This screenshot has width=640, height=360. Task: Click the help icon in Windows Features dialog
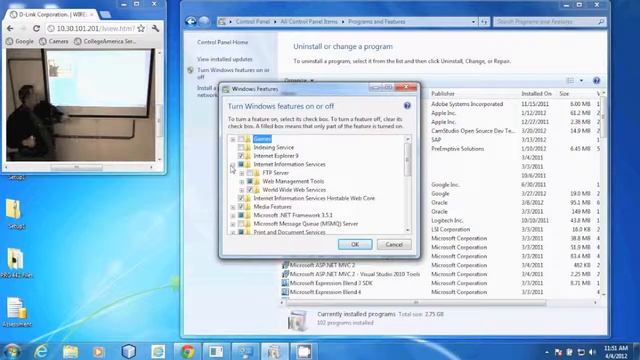[x=407, y=106]
